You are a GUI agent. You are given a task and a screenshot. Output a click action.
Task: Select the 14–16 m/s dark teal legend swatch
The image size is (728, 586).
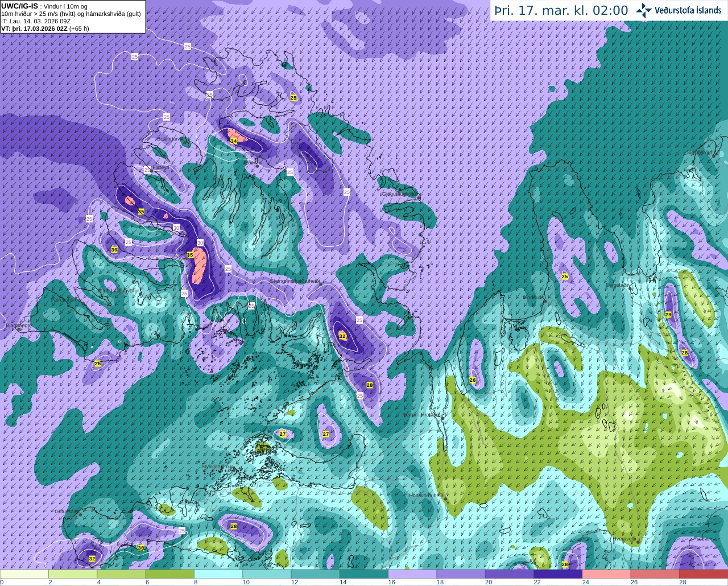(365, 573)
